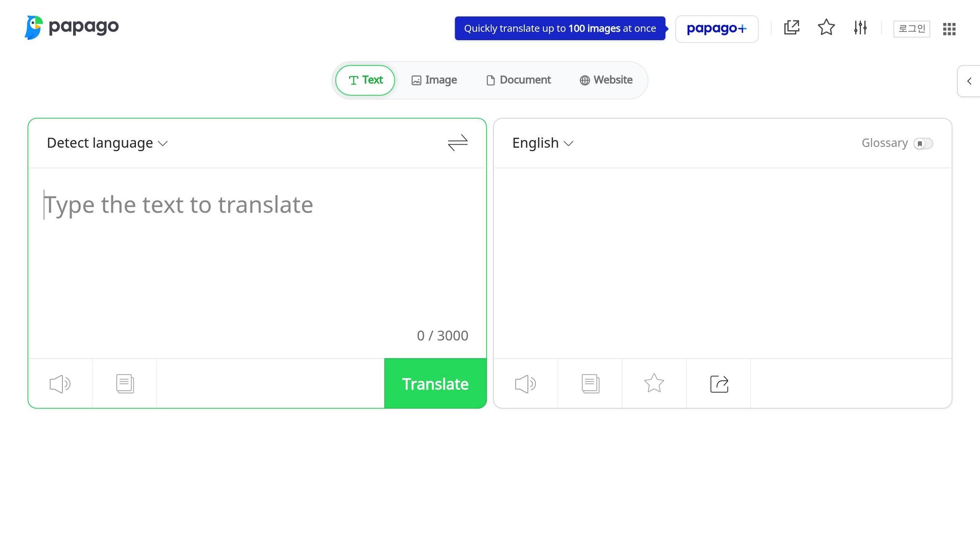Share the translation result
The width and height of the screenshot is (980, 551).
point(718,383)
